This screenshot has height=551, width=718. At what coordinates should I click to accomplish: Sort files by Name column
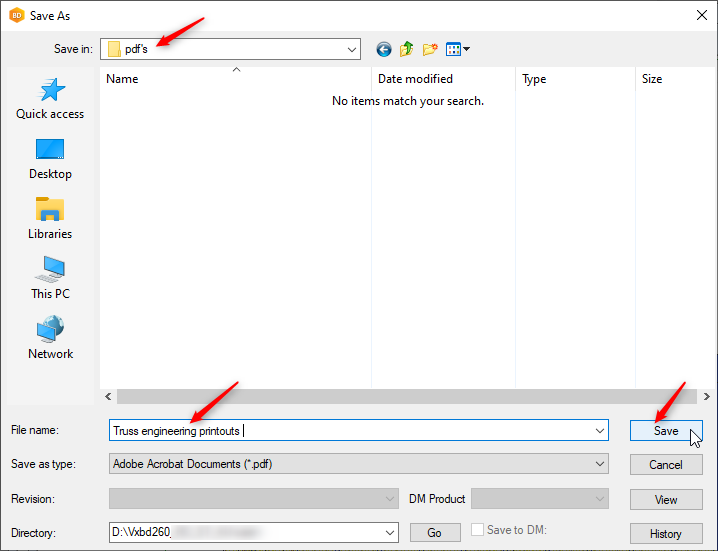tap(235, 79)
